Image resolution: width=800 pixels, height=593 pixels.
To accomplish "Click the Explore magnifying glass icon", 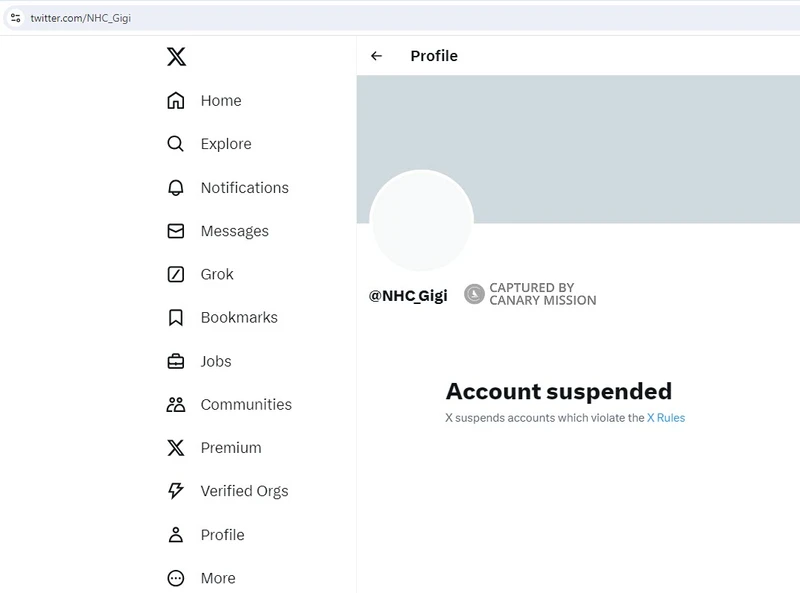I will pyautogui.click(x=176, y=144).
